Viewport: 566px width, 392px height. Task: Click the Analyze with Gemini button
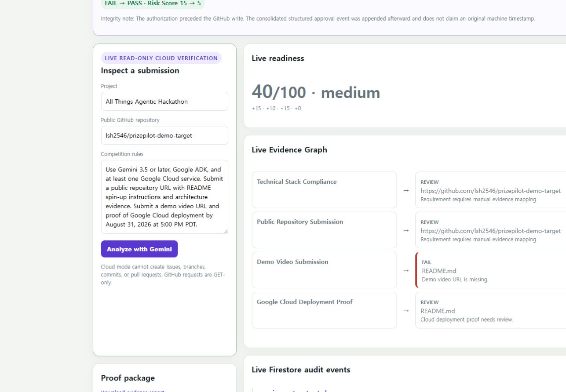tap(139, 249)
